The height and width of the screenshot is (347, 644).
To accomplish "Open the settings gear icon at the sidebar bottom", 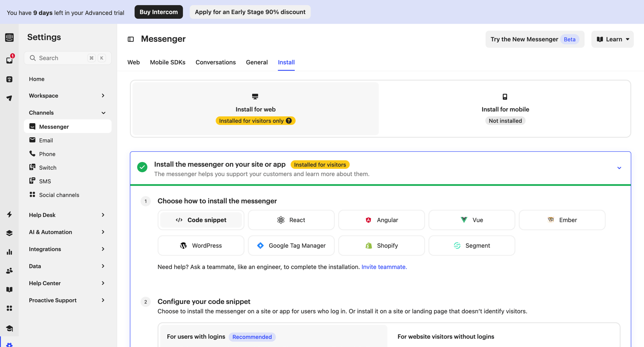I will (9, 344).
